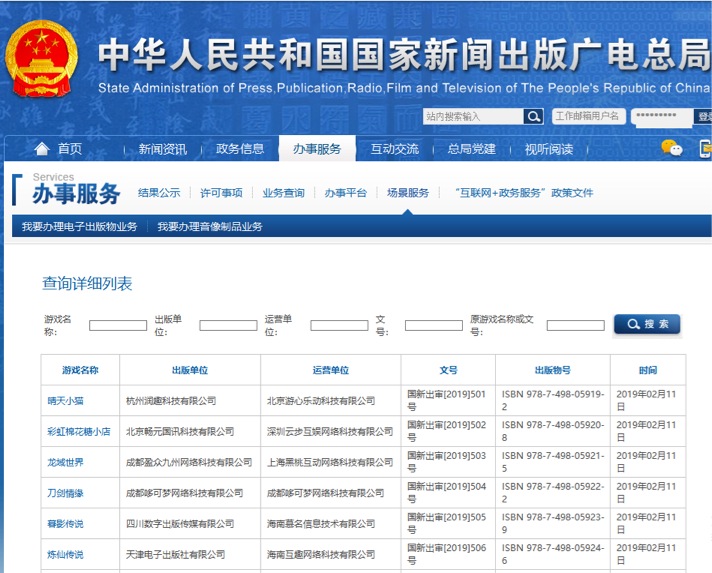Click the site search magnifier icon
This screenshot has width=712, height=573.
[x=533, y=117]
